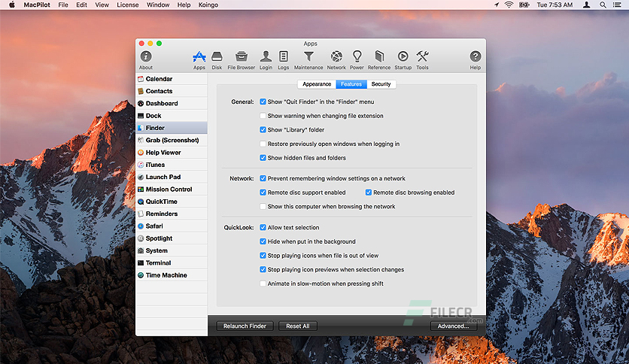The image size is (629, 364).
Task: Open the Network toolbar icon
Action: [x=336, y=60]
